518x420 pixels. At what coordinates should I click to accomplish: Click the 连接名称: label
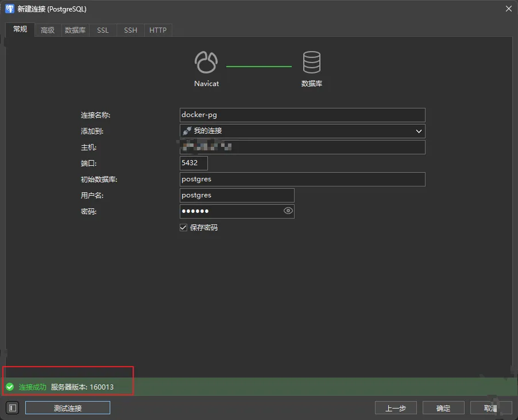point(95,115)
